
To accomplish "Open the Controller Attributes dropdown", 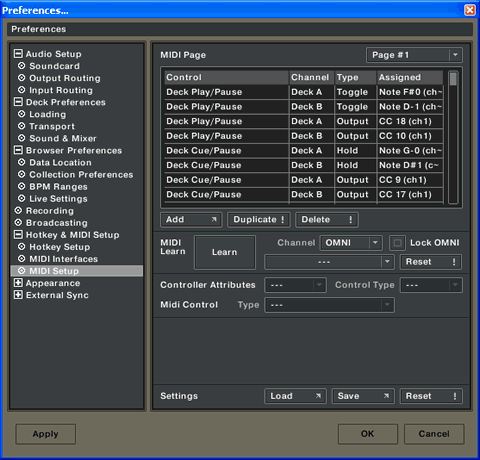I will (x=295, y=285).
